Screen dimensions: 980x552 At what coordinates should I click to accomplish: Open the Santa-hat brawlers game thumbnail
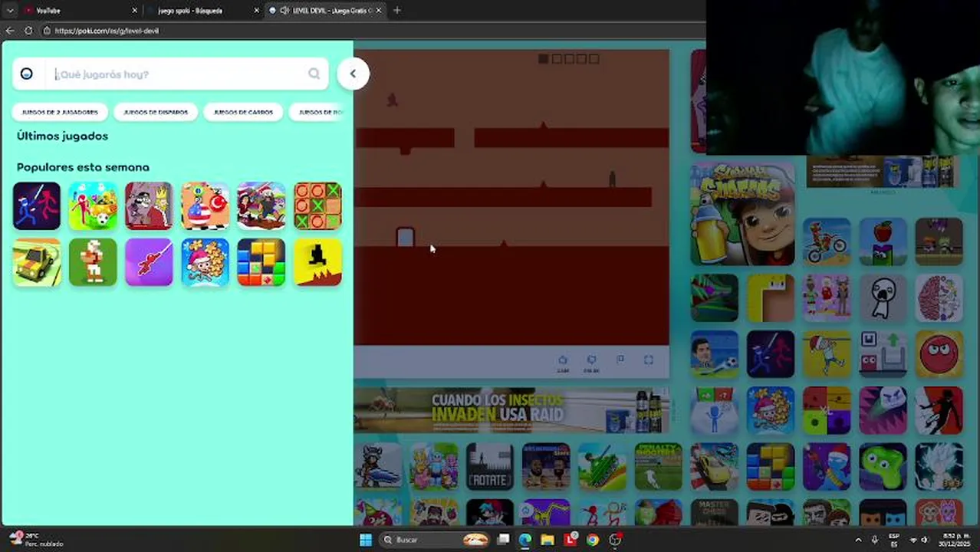click(261, 206)
